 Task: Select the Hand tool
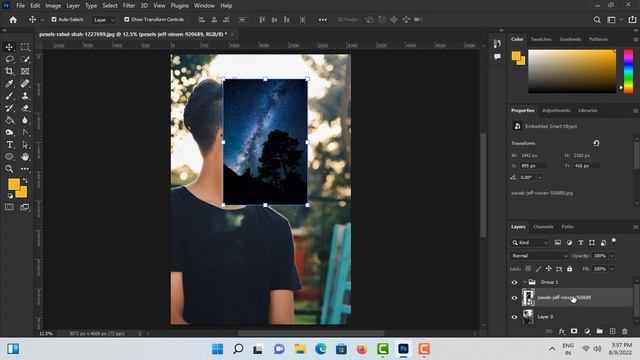pyautogui.click(x=25, y=157)
